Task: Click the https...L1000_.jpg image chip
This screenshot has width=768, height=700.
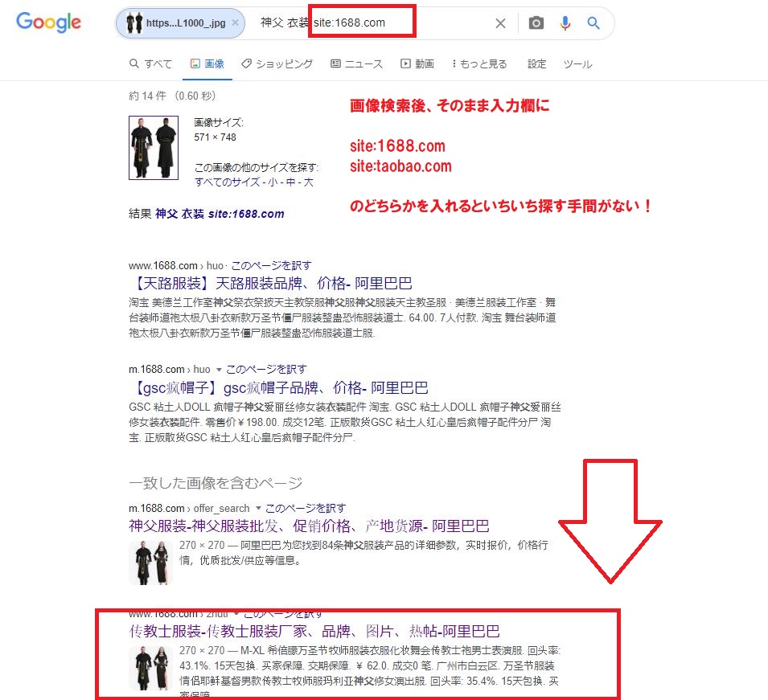Action: pyautogui.click(x=180, y=23)
